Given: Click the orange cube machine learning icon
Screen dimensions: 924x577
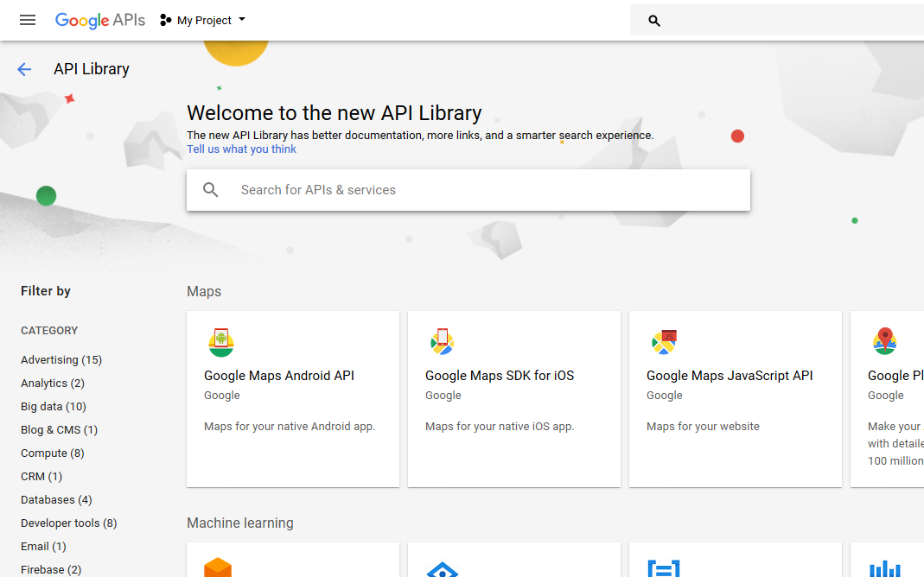Looking at the screenshot, I should click(x=218, y=567).
